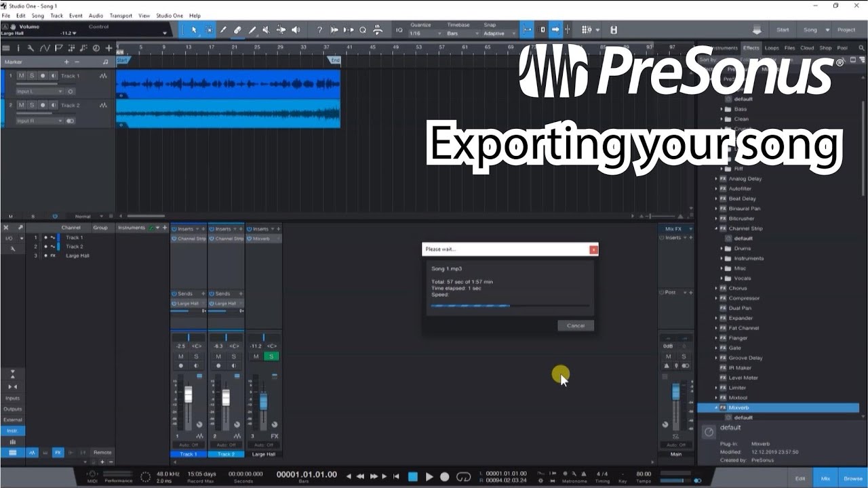Click the wrench options icon above tracks

tap(31, 48)
